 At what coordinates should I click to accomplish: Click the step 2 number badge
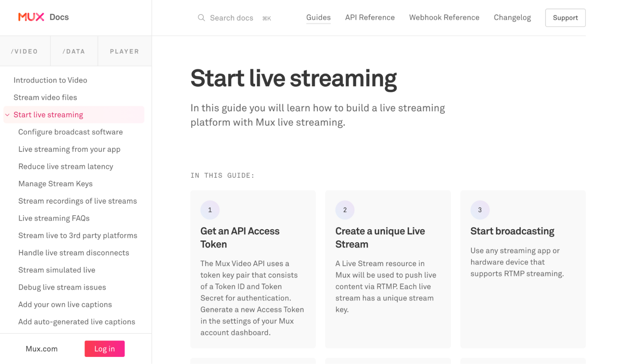coord(345,210)
